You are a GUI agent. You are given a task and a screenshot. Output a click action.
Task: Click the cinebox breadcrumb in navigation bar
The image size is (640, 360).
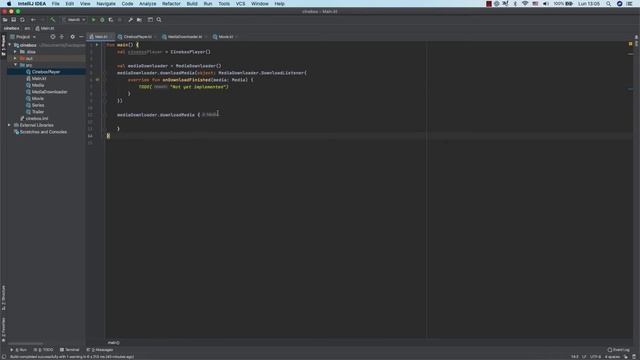tap(11, 28)
